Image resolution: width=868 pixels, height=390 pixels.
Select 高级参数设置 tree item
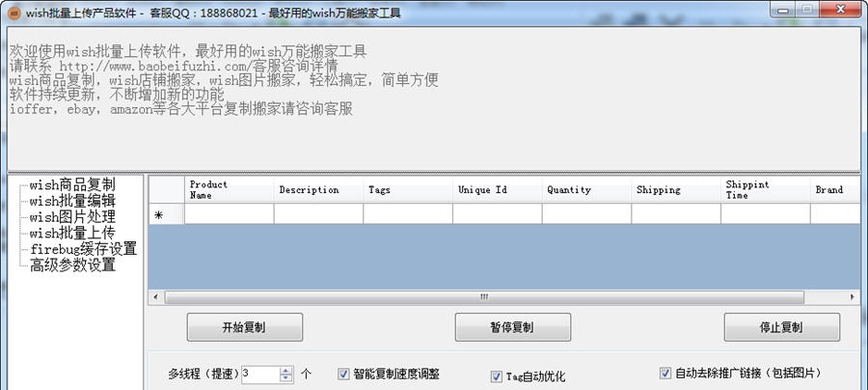click(x=72, y=265)
